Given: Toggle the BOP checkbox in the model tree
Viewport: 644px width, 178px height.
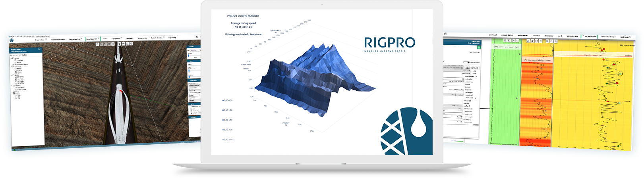Looking at the screenshot, I should [16, 96].
